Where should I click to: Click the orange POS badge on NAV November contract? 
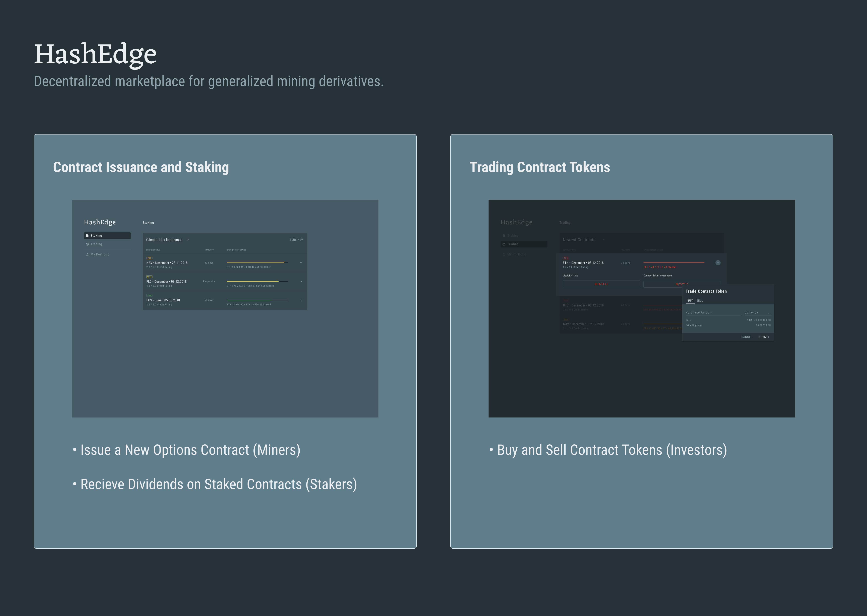coord(149,258)
